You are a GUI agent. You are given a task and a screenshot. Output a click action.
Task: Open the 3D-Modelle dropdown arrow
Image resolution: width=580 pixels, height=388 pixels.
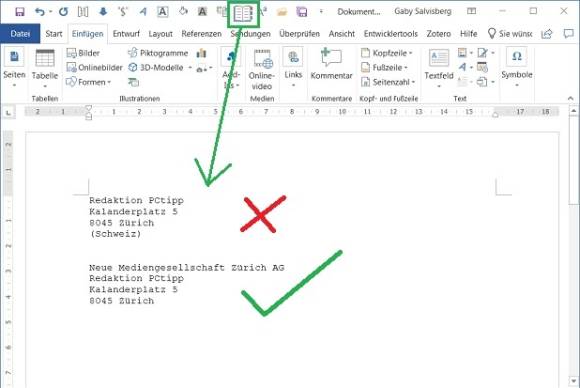[x=190, y=68]
